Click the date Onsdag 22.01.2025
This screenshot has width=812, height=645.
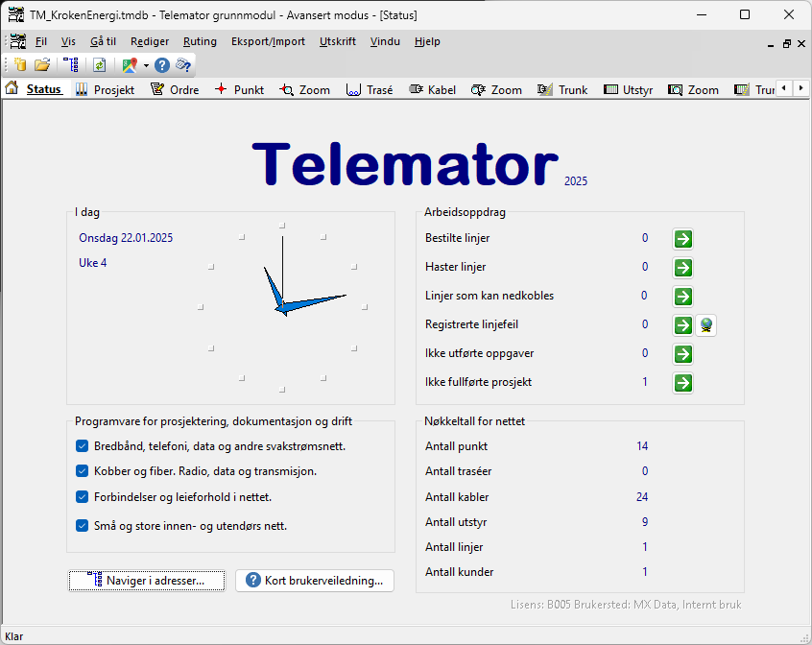(126, 238)
